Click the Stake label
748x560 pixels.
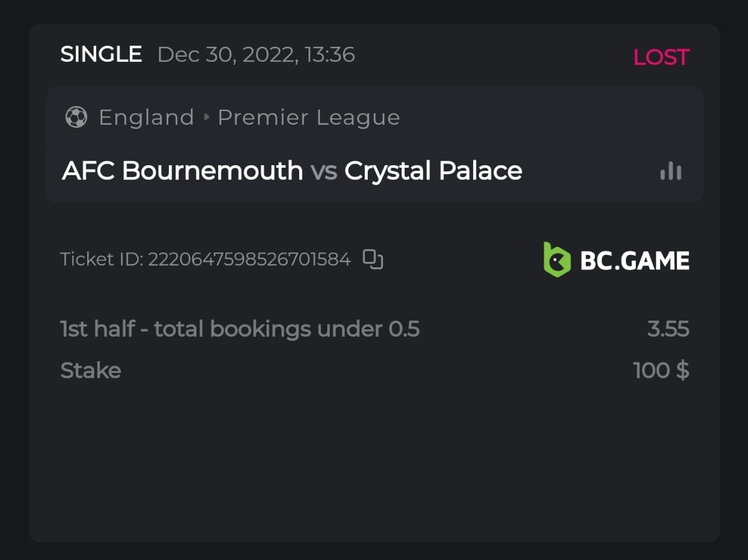pos(90,370)
